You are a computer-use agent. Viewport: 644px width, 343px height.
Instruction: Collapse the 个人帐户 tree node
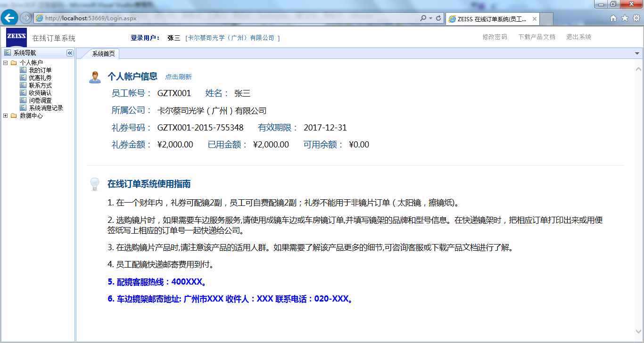[5, 63]
